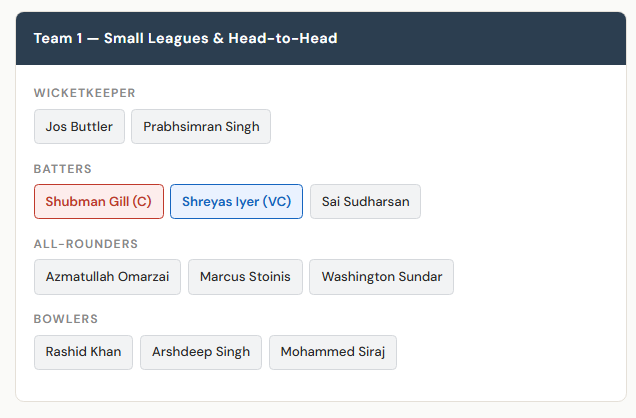Click the Team 1 card header title
Image resolution: width=636 pixels, height=418 pixels.
coord(185,38)
